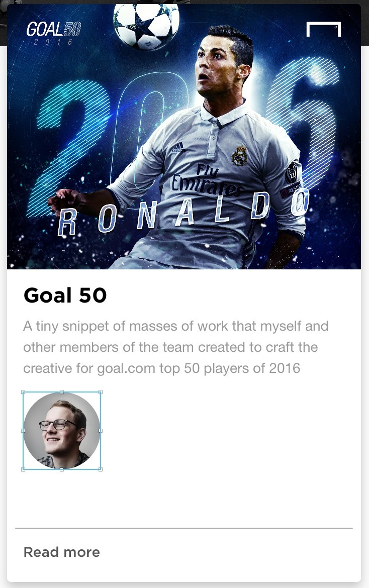This screenshot has height=588, width=369.
Task: Click the middle-right selection handle of avatar
Action: coord(101,431)
